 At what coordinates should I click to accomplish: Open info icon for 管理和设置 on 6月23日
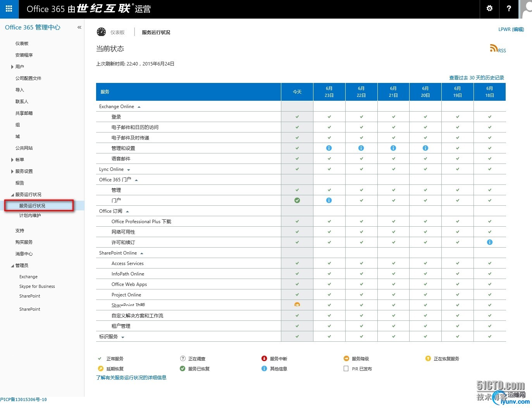tap(329, 148)
